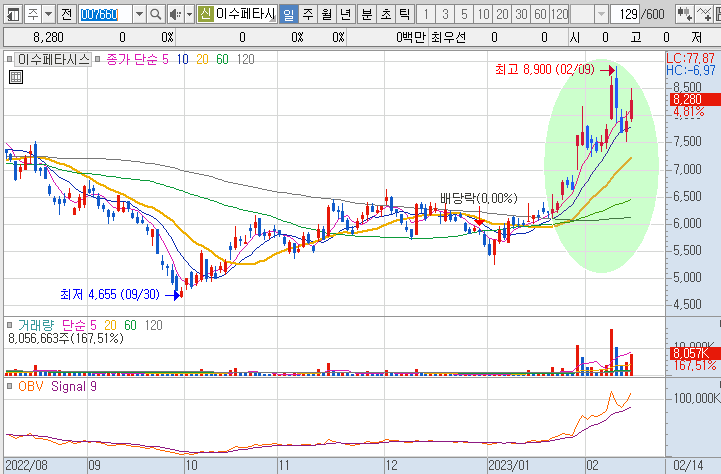Click the 129 candle count field
This screenshot has width=721, height=474.
coord(626,14)
